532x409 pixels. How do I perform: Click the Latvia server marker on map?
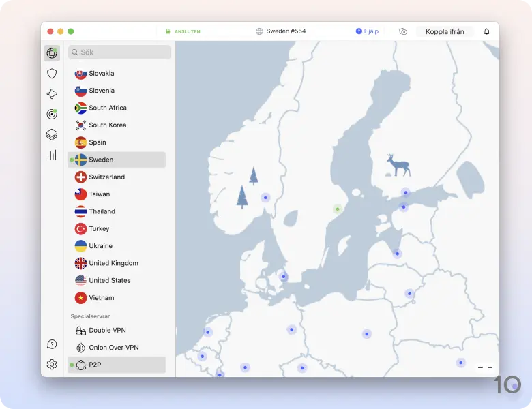click(x=397, y=254)
